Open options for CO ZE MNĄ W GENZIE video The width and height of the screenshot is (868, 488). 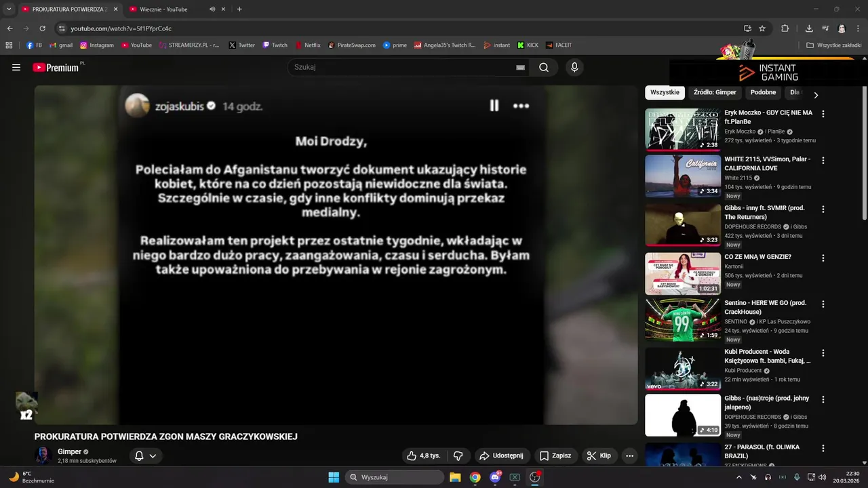(x=823, y=258)
